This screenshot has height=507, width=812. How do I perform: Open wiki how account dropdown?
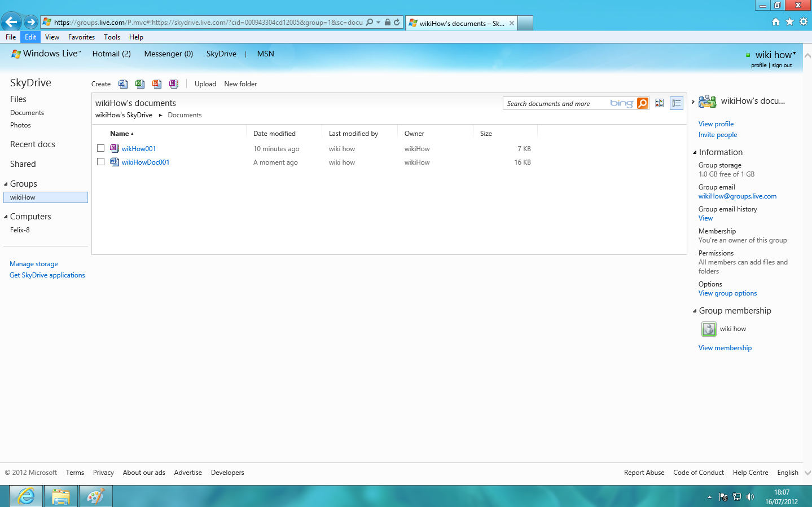[x=795, y=54]
